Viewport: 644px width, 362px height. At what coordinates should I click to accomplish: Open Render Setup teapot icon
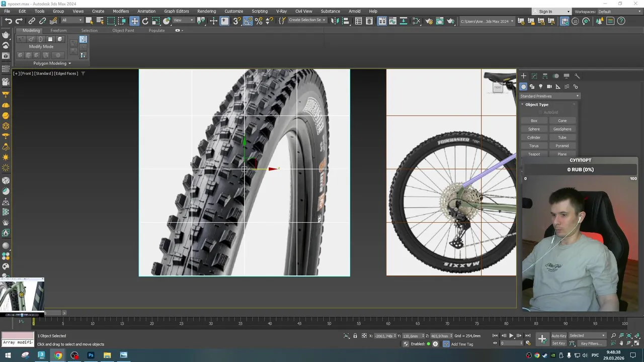click(429, 21)
